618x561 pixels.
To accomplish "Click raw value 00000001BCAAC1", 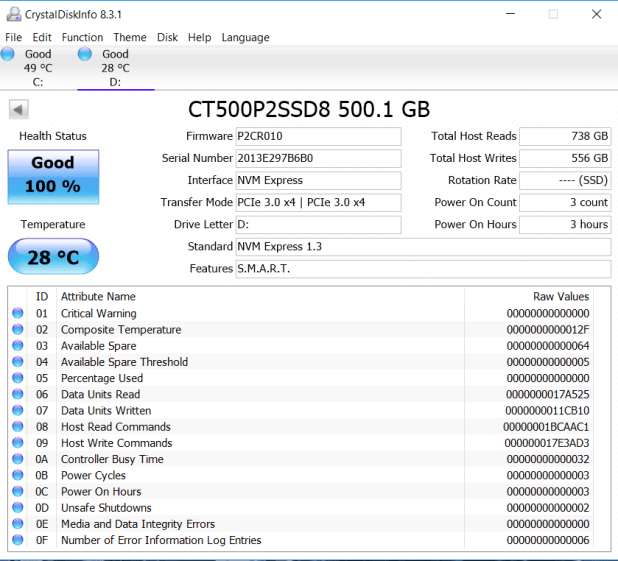I will pos(546,426).
